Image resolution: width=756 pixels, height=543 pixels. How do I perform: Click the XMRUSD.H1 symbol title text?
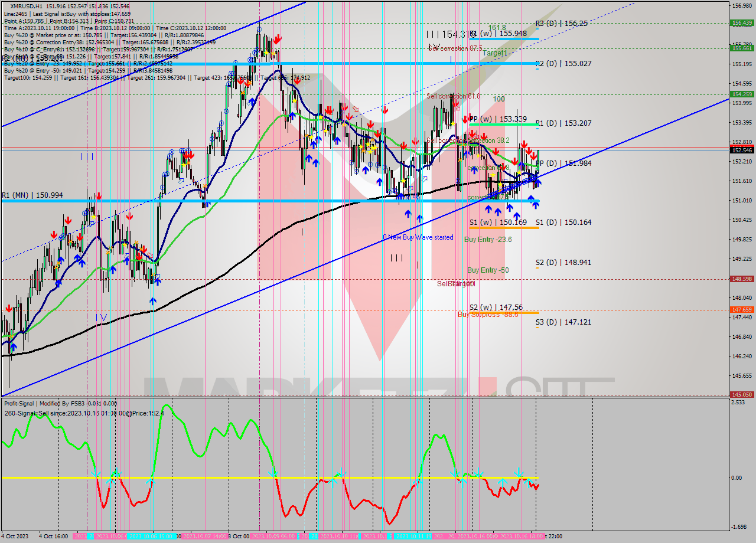[22, 5]
